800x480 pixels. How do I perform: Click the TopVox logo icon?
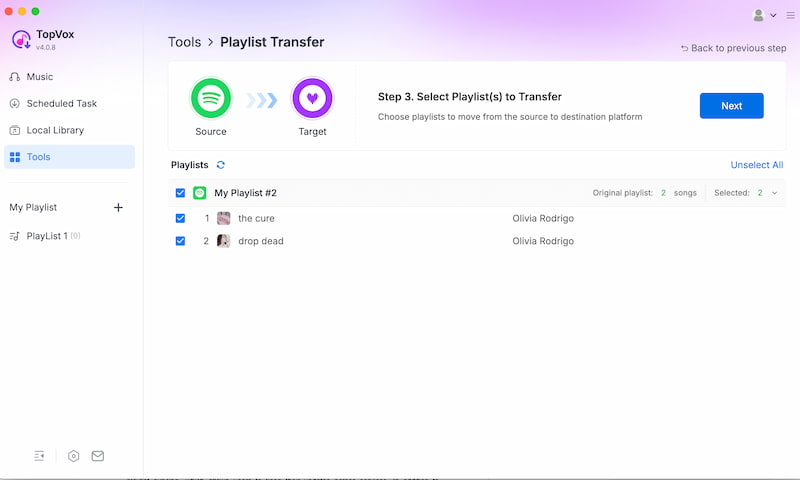pyautogui.click(x=21, y=39)
